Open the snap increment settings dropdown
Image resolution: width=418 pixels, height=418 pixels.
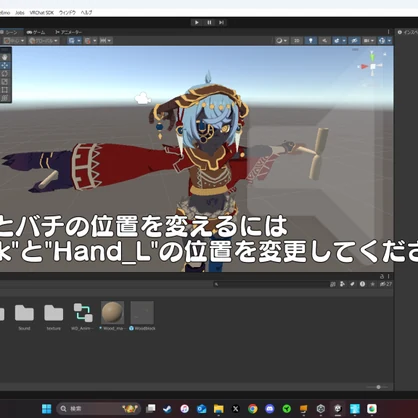(106, 41)
